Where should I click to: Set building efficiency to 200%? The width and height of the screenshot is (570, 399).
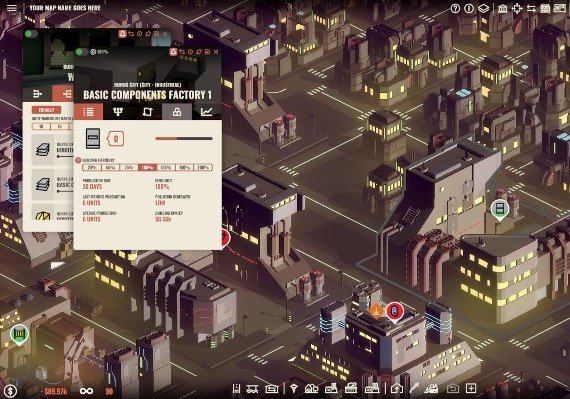(x=203, y=168)
